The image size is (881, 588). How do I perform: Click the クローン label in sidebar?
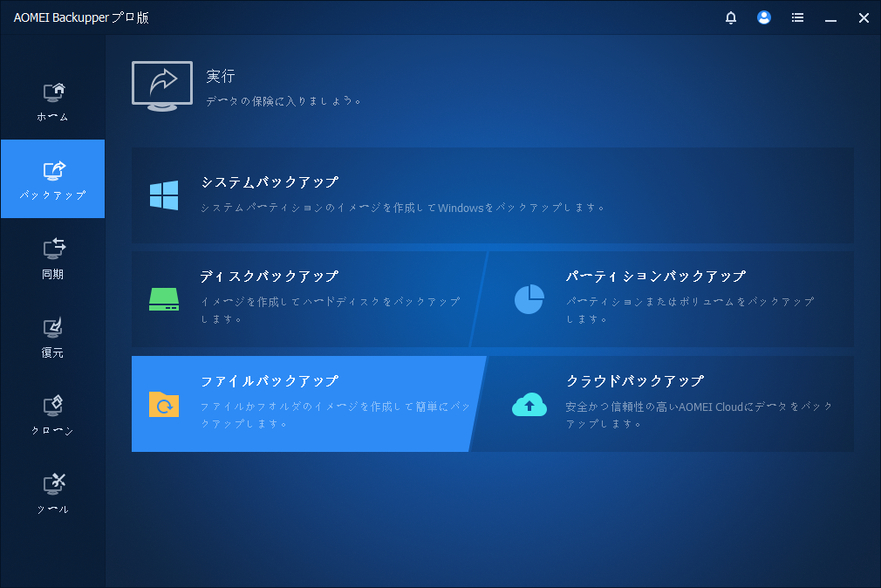pyautogui.click(x=53, y=431)
